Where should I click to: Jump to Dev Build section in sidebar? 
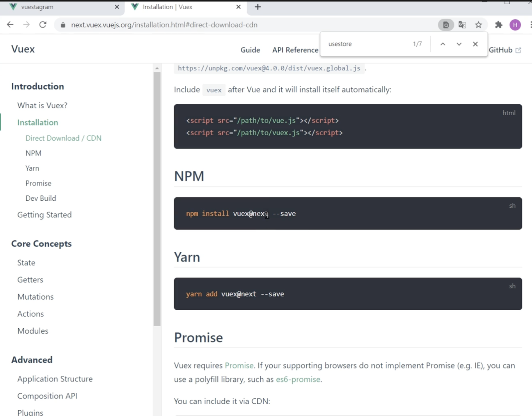coord(41,198)
